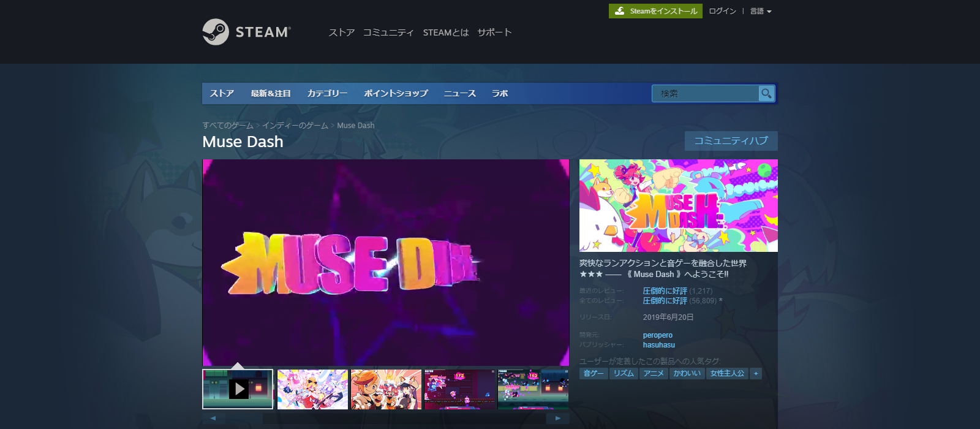Click the 音ゲー tag
This screenshot has height=429, width=980.
coord(593,373)
